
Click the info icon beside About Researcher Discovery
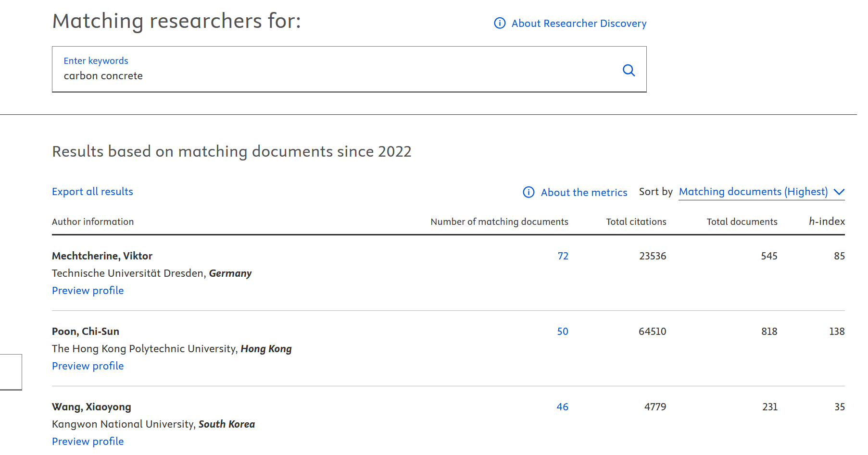point(500,23)
